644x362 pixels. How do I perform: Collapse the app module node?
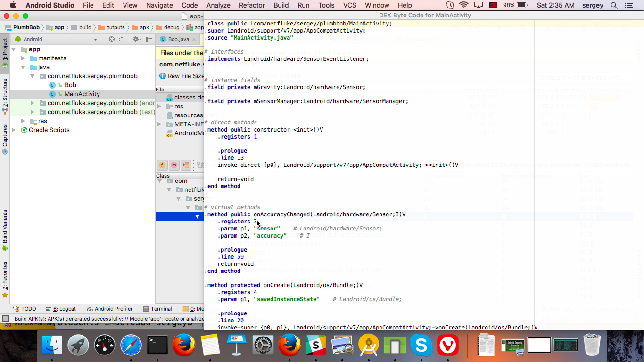click(14, 49)
